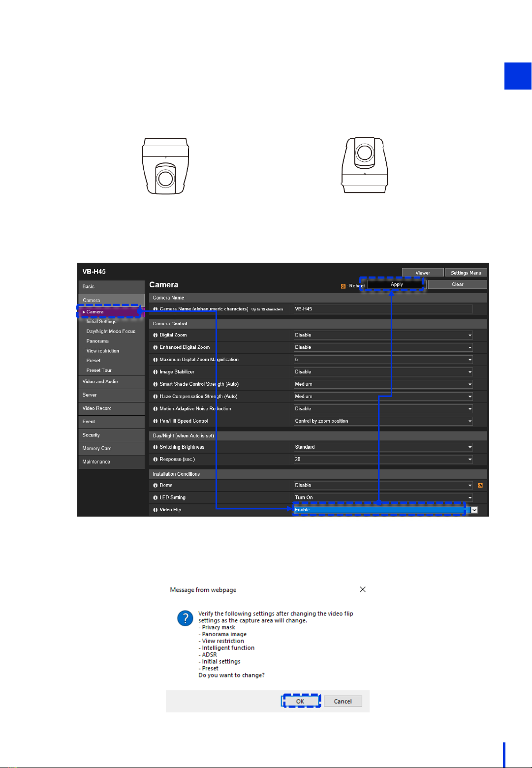Viewport: 532px width, 768px height.
Task: Open the Maintenance menu
Action: 111,461
